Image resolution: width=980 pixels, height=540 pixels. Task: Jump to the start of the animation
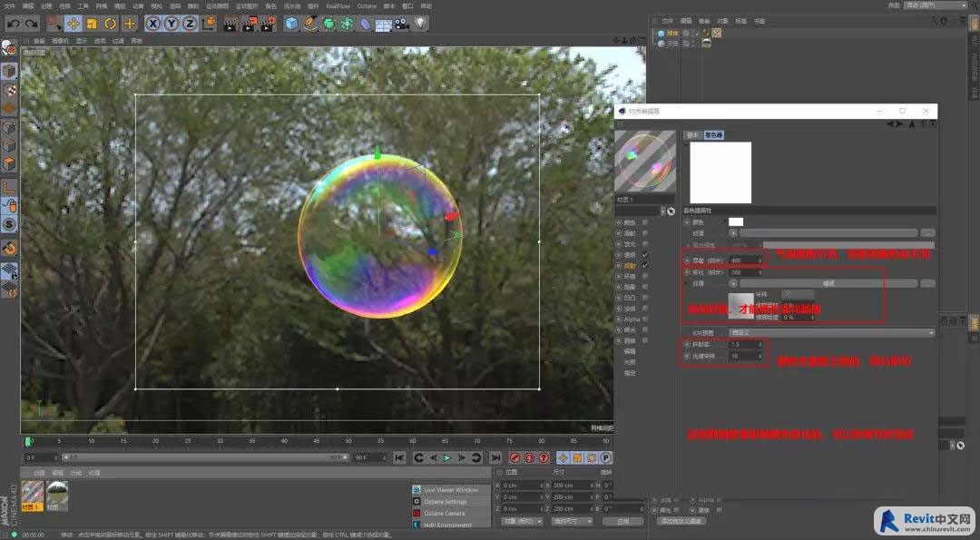click(399, 458)
